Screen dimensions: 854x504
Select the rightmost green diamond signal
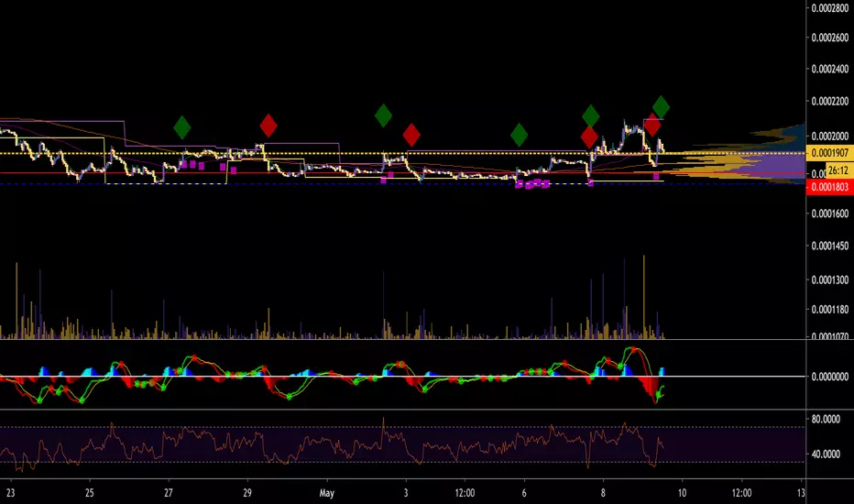[661, 106]
